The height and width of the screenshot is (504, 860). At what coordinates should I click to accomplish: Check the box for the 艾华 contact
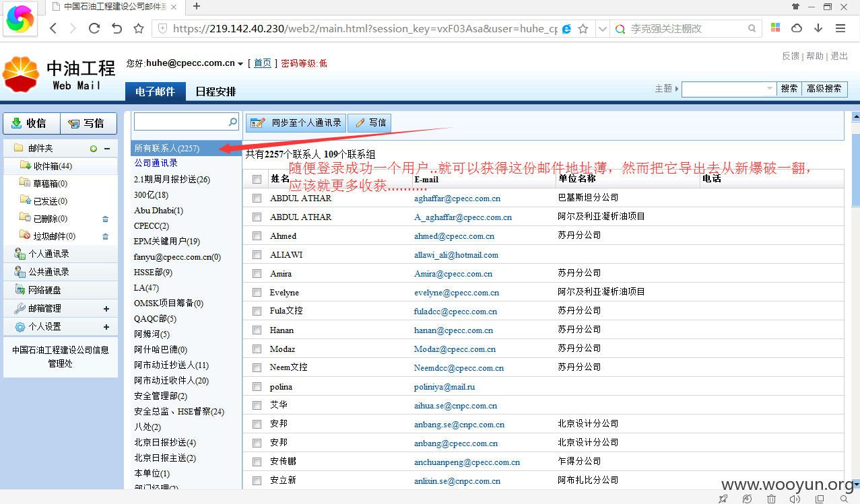tap(257, 405)
